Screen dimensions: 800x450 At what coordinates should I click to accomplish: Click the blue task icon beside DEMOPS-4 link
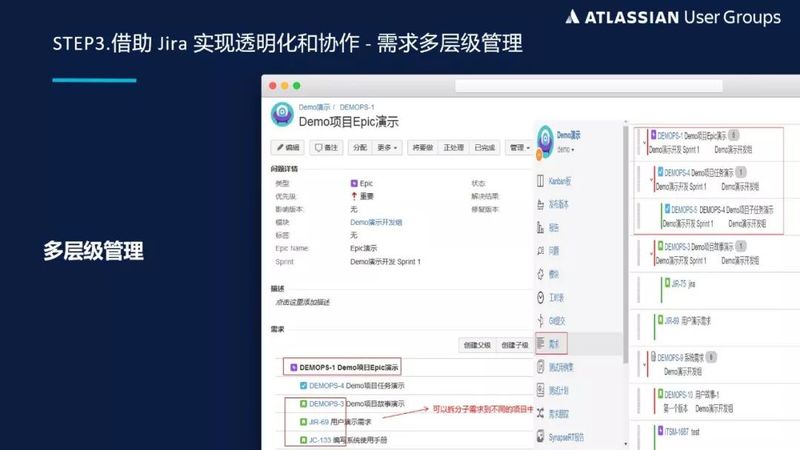coord(304,386)
